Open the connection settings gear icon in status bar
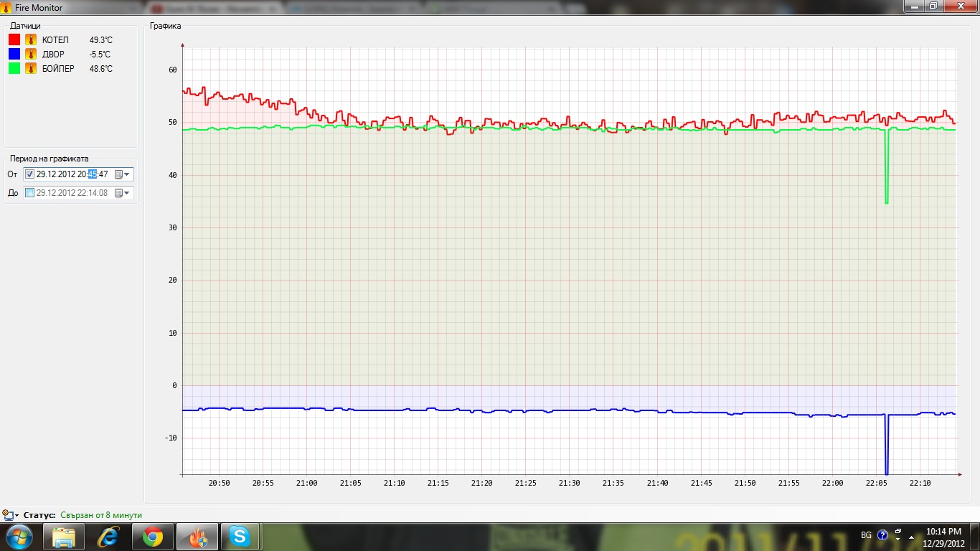 point(9,515)
